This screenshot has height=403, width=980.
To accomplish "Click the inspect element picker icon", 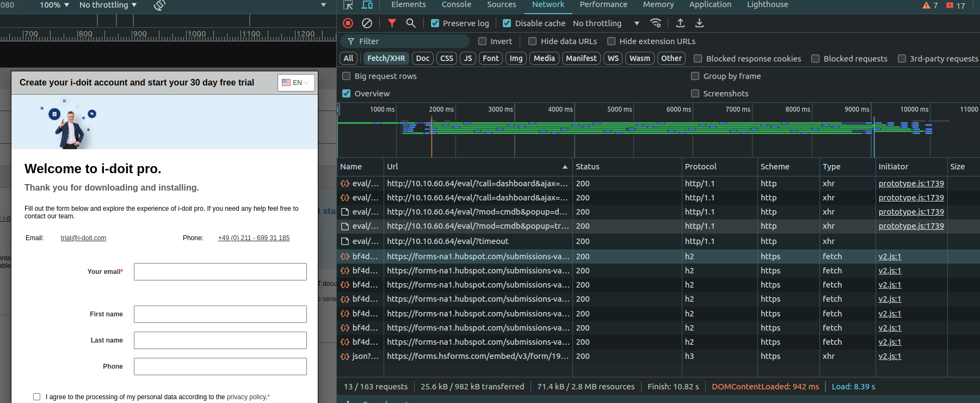I will [x=348, y=5].
